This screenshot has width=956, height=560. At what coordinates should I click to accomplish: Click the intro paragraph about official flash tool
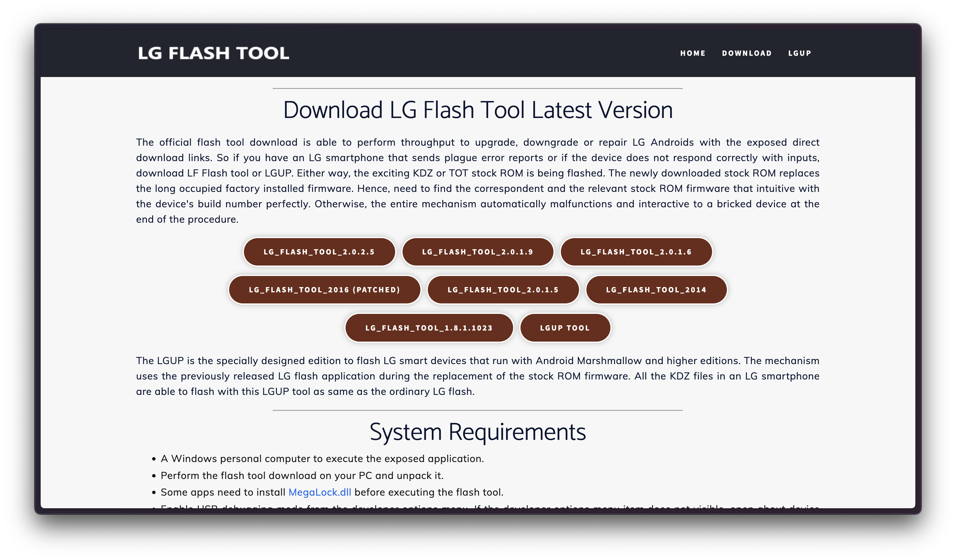(x=478, y=181)
